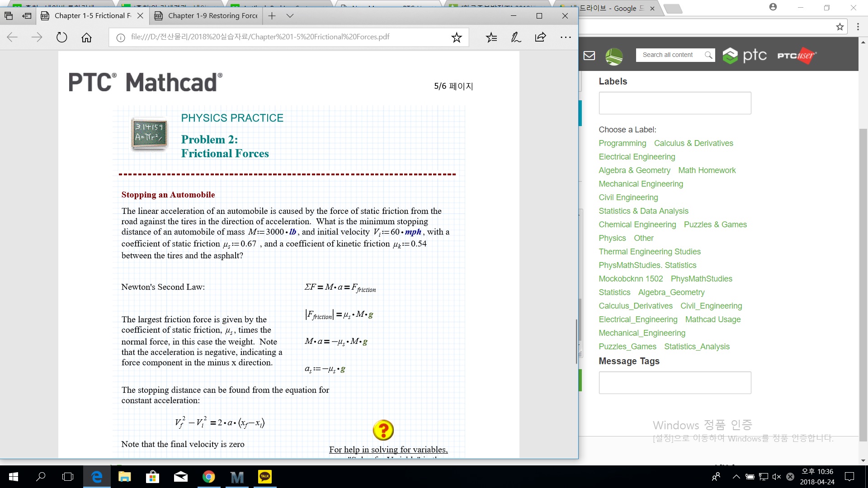
Task: Click the yellow question mark help icon
Action: click(x=383, y=430)
